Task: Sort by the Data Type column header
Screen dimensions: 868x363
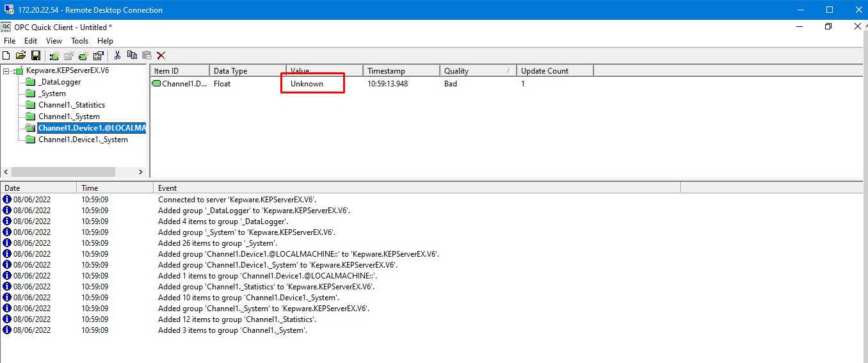Action: click(248, 71)
